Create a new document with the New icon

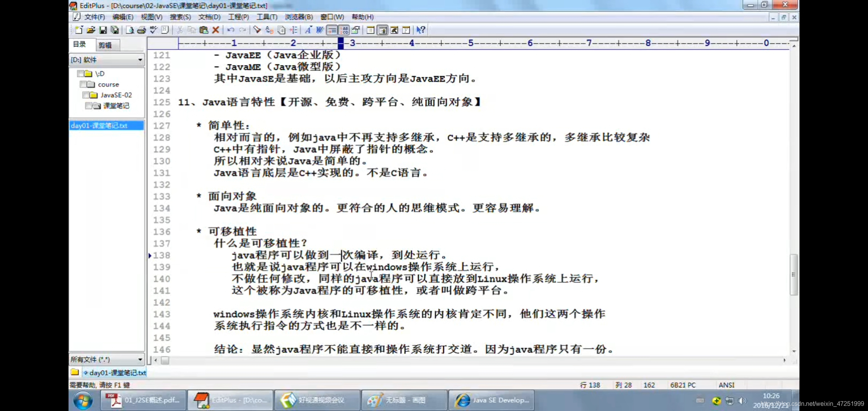tap(78, 30)
